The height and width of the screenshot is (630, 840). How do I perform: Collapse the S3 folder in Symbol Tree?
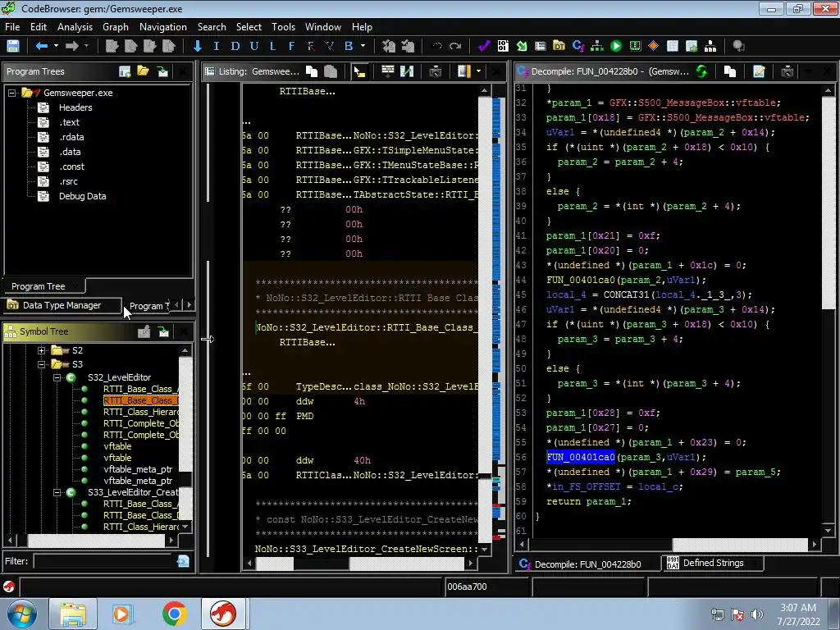(x=41, y=364)
